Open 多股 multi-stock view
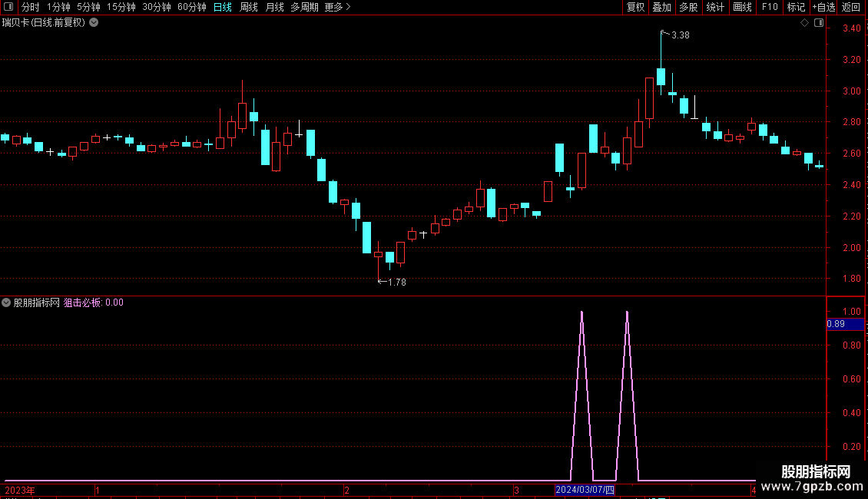868x499 pixels. pos(688,7)
